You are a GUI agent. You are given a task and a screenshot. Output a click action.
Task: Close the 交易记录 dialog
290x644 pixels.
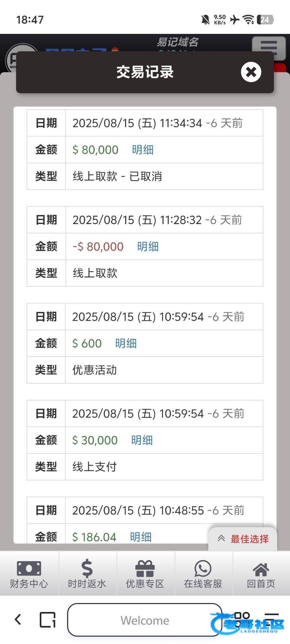click(x=251, y=72)
